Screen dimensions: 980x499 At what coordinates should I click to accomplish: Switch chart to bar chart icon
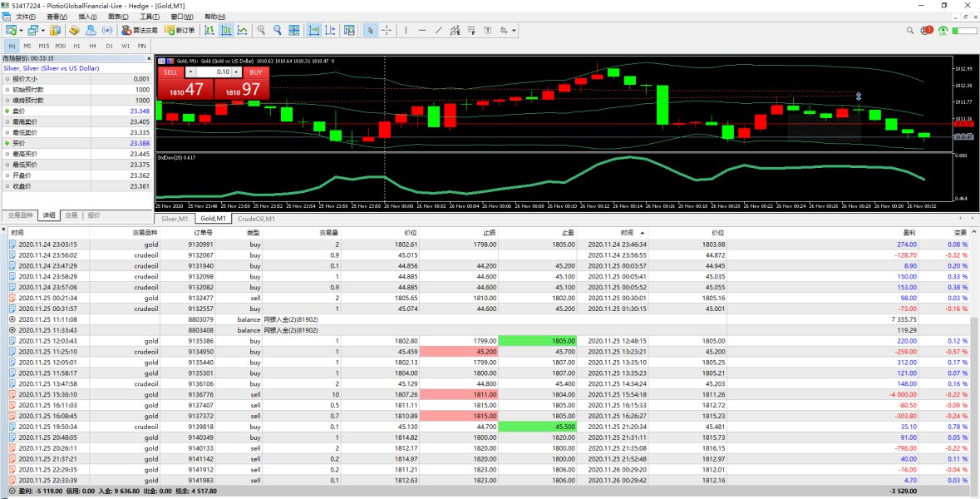pos(210,30)
